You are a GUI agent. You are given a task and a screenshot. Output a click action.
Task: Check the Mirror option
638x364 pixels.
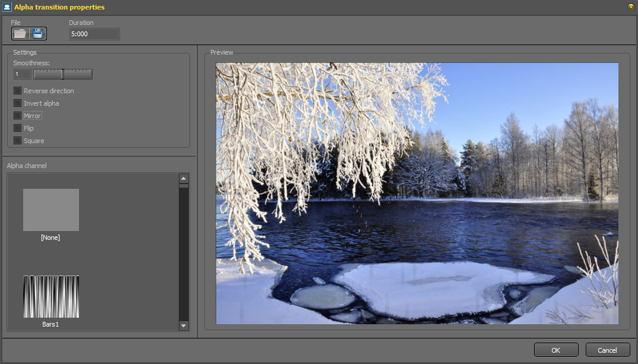point(17,116)
